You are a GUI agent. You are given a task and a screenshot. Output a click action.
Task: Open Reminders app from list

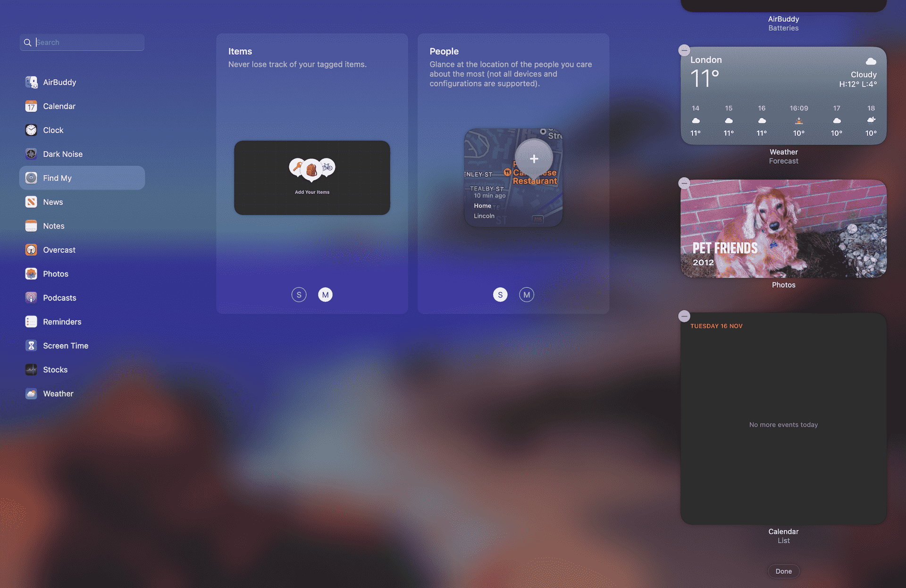click(62, 322)
